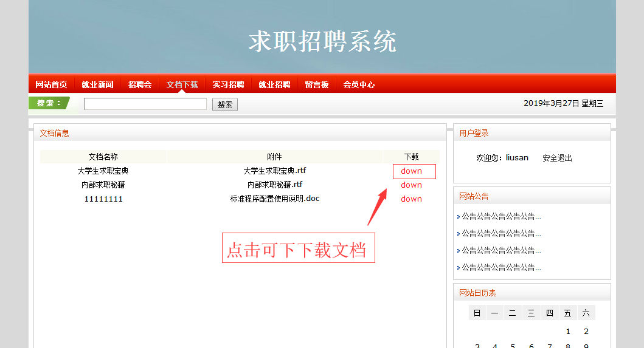The image size is (644, 348).
Task: Open the 网站首页 menu item
Action: pyautogui.click(x=51, y=84)
